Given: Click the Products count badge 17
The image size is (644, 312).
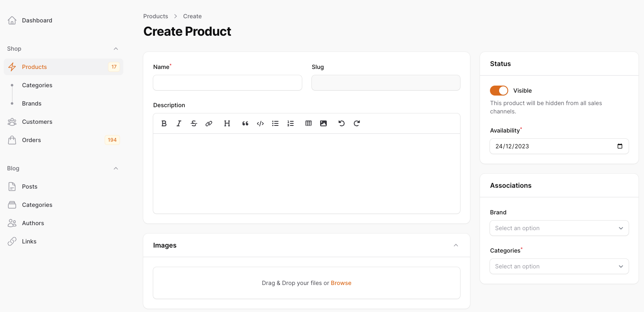Looking at the screenshot, I should coord(114,67).
